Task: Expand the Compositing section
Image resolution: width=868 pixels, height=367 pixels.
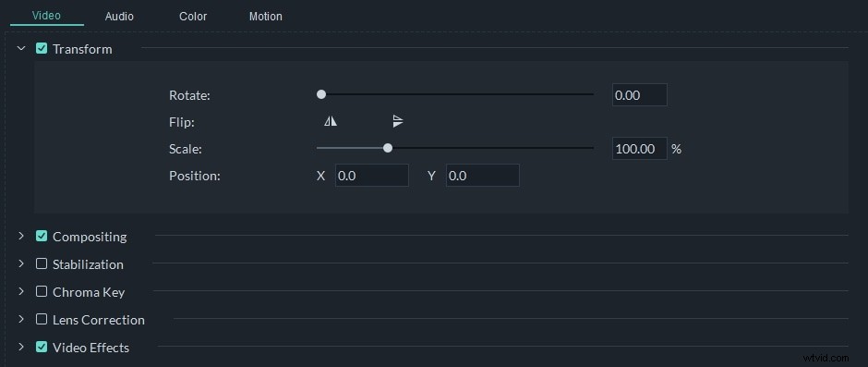Action: (x=21, y=236)
